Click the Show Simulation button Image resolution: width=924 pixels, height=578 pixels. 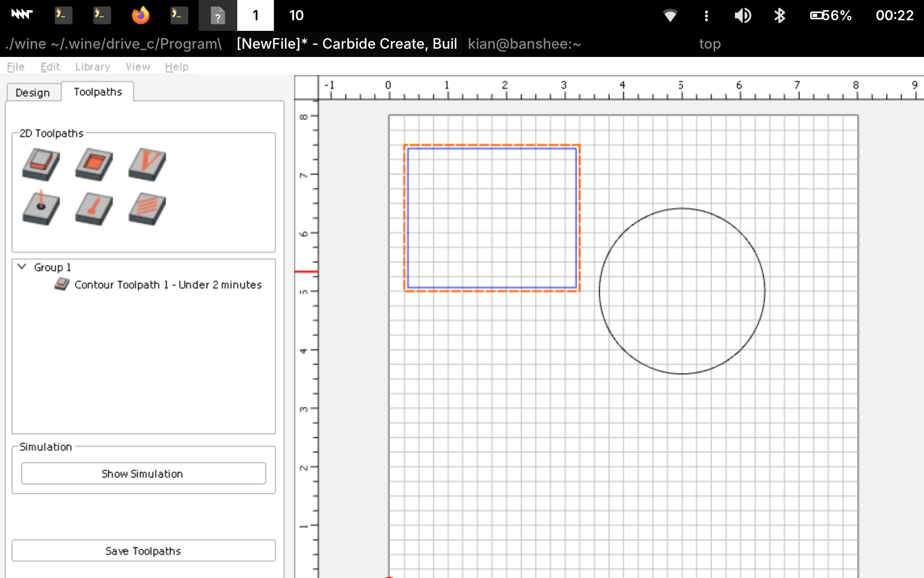143,473
